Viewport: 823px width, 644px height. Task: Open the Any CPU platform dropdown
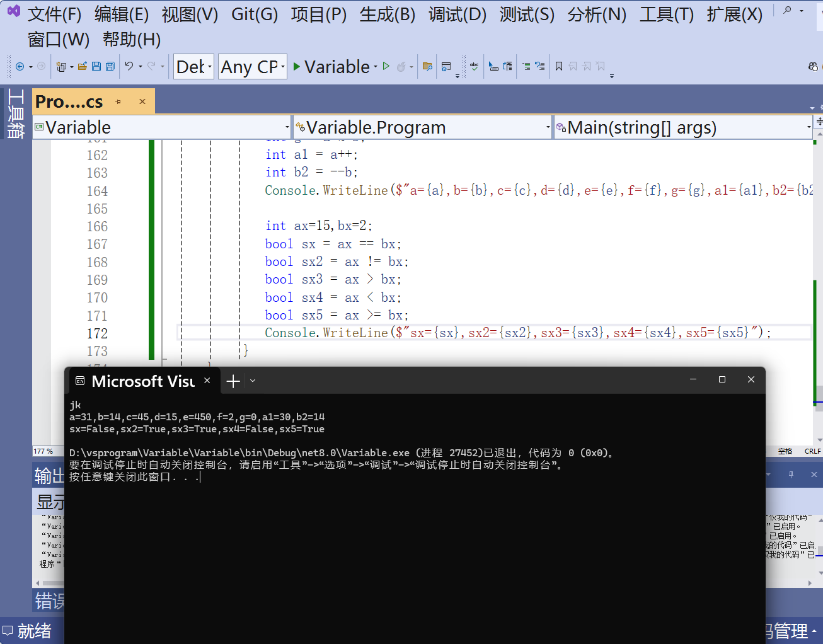pos(252,67)
